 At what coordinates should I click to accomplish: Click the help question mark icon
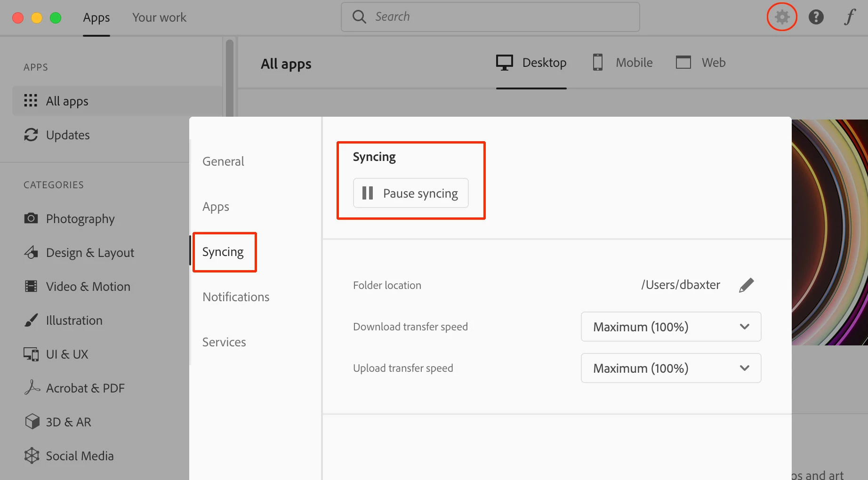click(816, 17)
